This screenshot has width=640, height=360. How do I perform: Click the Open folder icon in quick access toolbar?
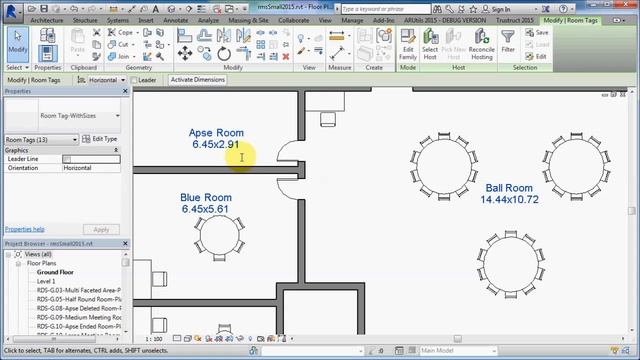click(32, 9)
